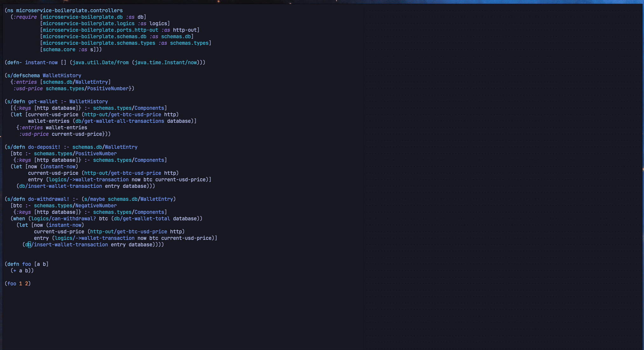Click java.util.Date/from symbol
The image size is (644, 350).
tap(100, 63)
